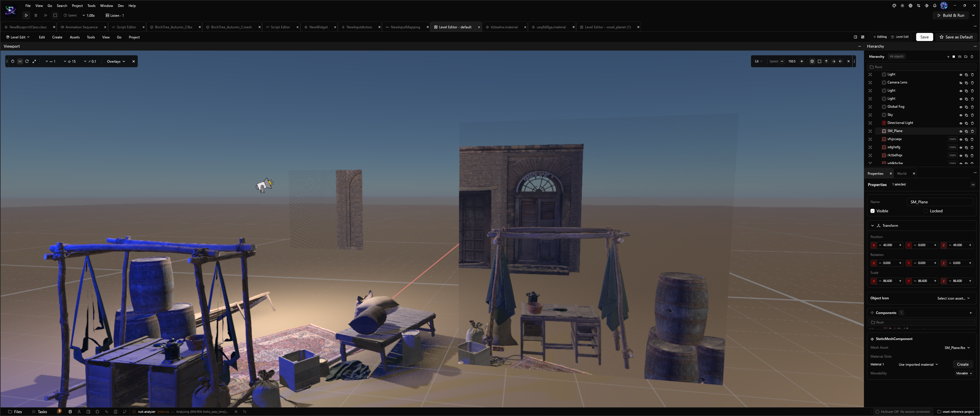The height and width of the screenshot is (416, 980).
Task: Hide the SM_Plane object via its eye icon
Action: click(961, 131)
